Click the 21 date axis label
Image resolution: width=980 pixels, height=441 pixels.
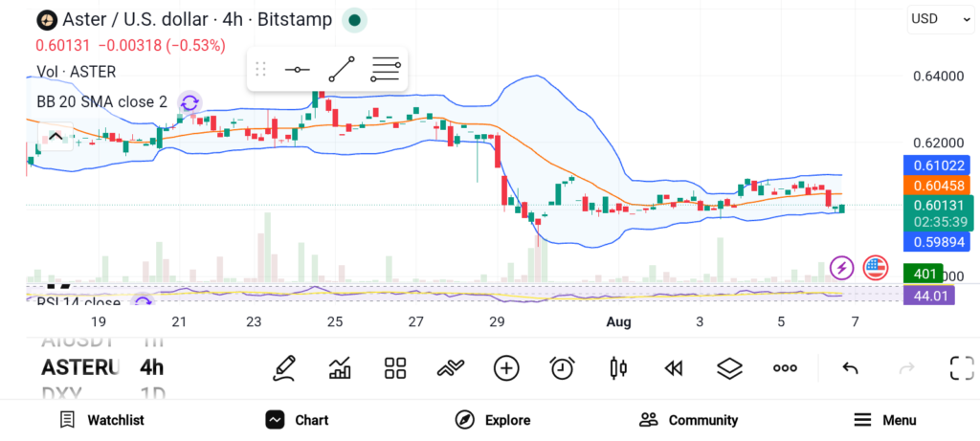pyautogui.click(x=179, y=322)
